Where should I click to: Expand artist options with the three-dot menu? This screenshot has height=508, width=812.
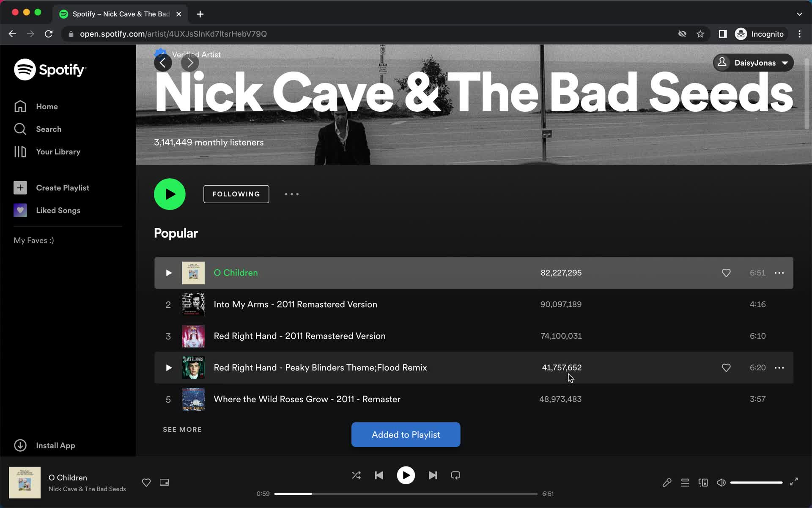pyautogui.click(x=291, y=194)
